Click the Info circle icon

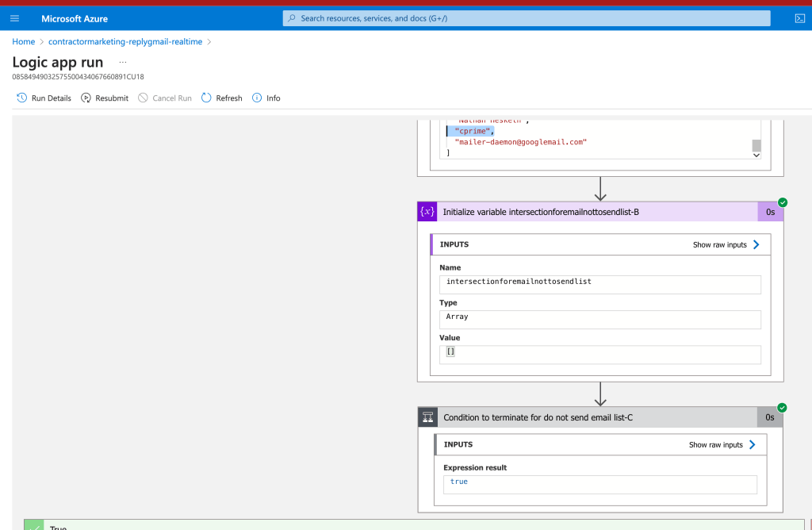pos(257,98)
